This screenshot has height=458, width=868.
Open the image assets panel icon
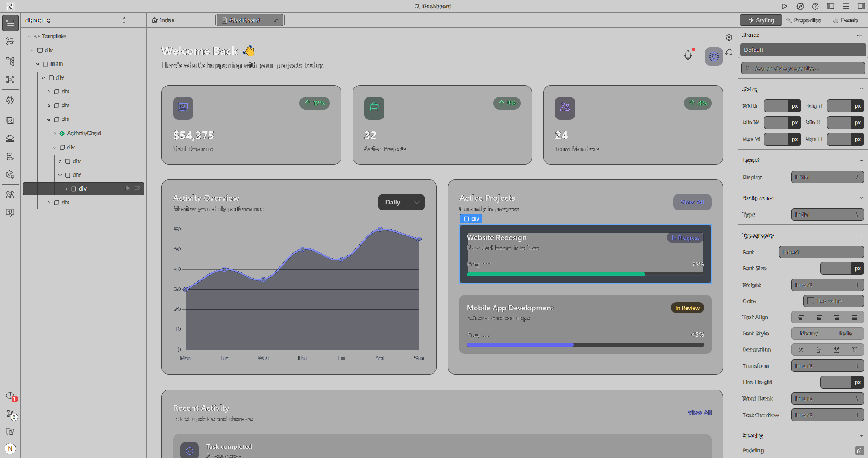[10, 120]
